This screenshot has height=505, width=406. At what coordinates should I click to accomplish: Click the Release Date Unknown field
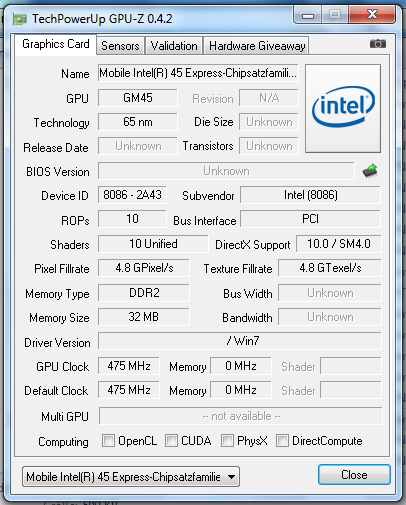click(138, 146)
